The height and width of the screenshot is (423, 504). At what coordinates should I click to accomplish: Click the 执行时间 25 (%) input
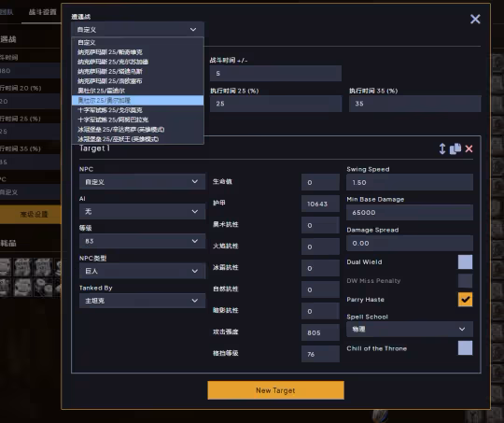point(275,104)
